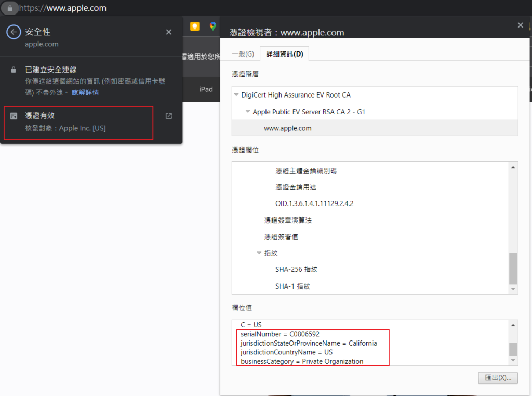Screen dimensions: 532x396
Task: Collapse Apple Public EV Server RSA CA node
Action: 248,111
